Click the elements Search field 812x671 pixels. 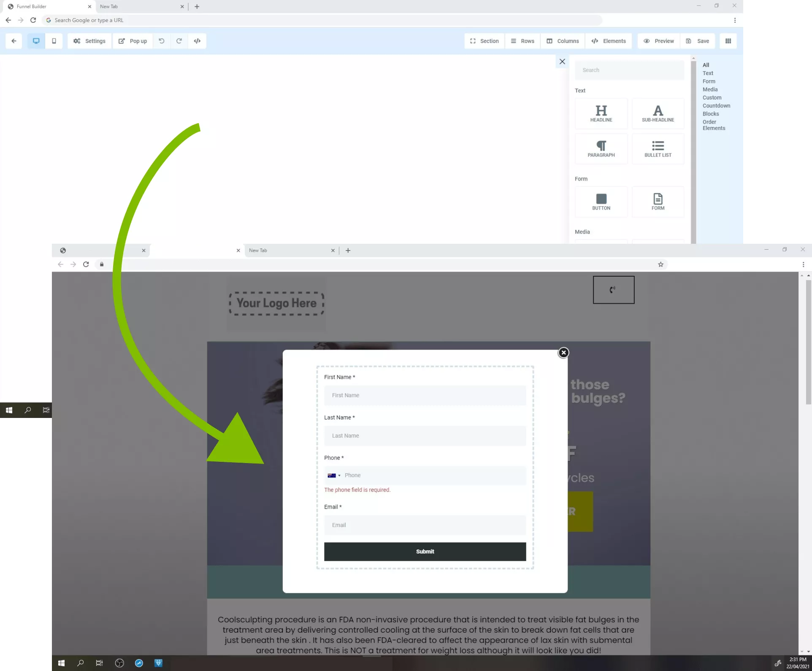tap(629, 70)
